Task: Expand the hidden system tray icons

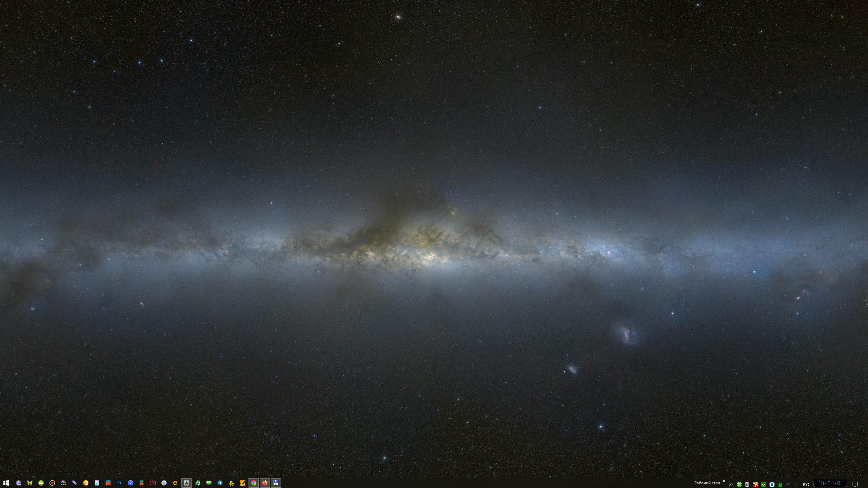Action: pos(731,485)
